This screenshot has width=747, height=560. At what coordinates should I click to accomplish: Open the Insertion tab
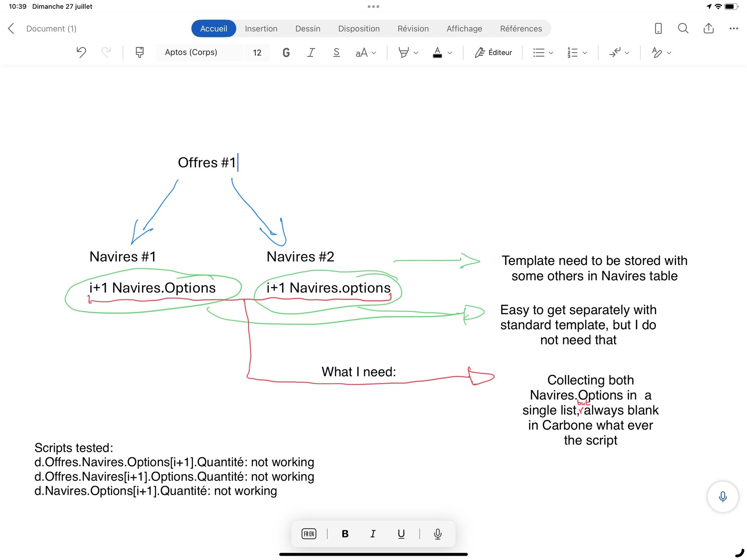pos(261,29)
